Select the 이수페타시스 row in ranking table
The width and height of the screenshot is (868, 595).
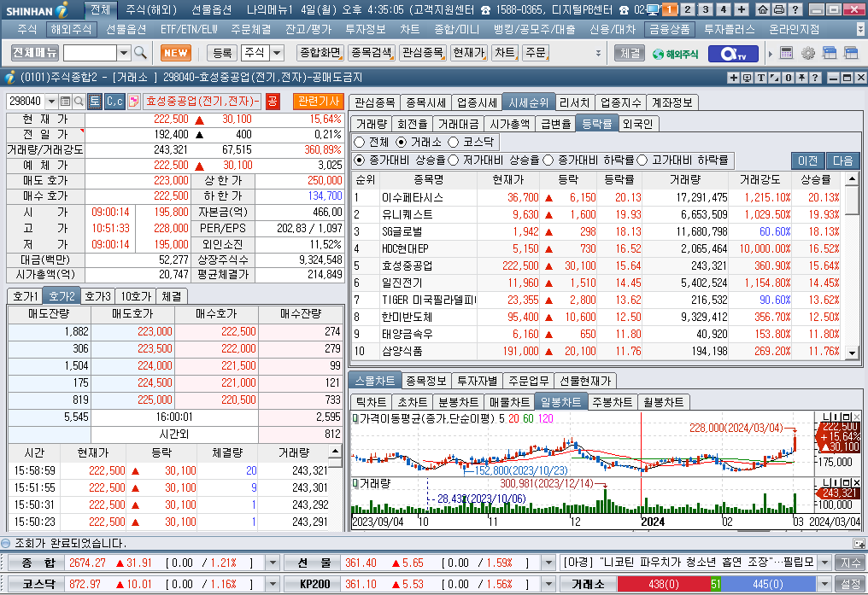point(596,197)
